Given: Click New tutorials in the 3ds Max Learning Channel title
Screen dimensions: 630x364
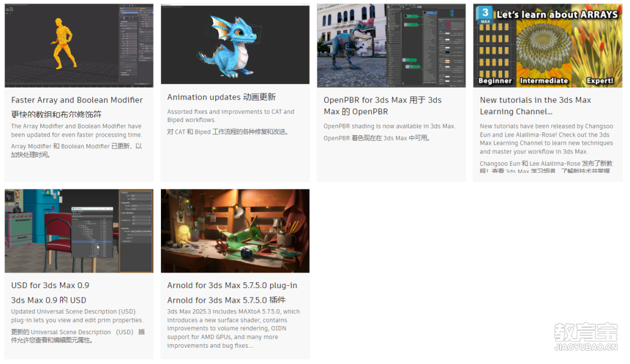Looking at the screenshot, I should coord(535,106).
